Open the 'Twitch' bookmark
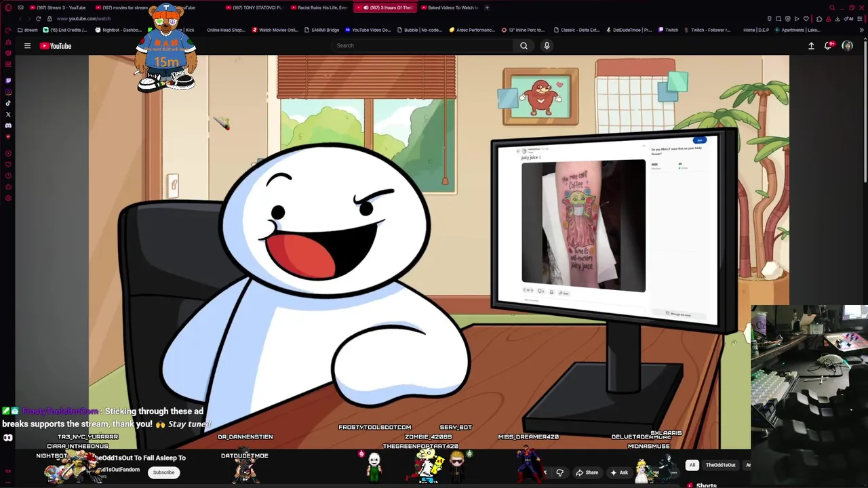Image resolution: width=868 pixels, height=488 pixels. pyautogui.click(x=669, y=30)
